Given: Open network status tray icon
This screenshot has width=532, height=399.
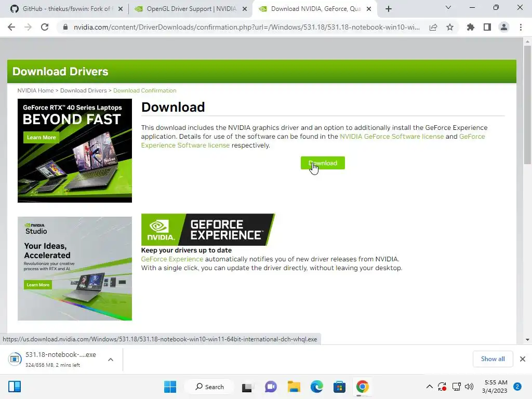Looking at the screenshot, I should pos(456,387).
